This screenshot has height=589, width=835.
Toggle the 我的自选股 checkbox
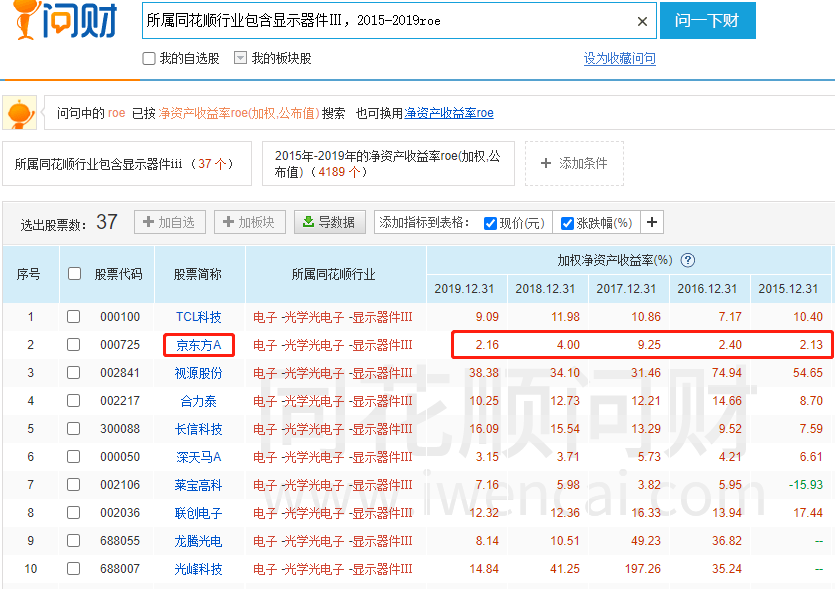point(149,58)
